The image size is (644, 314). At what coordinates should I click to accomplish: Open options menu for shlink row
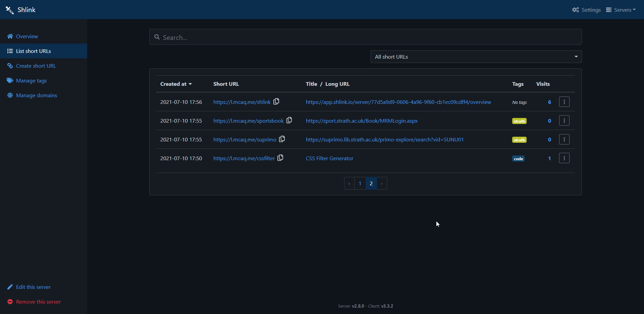(x=564, y=102)
